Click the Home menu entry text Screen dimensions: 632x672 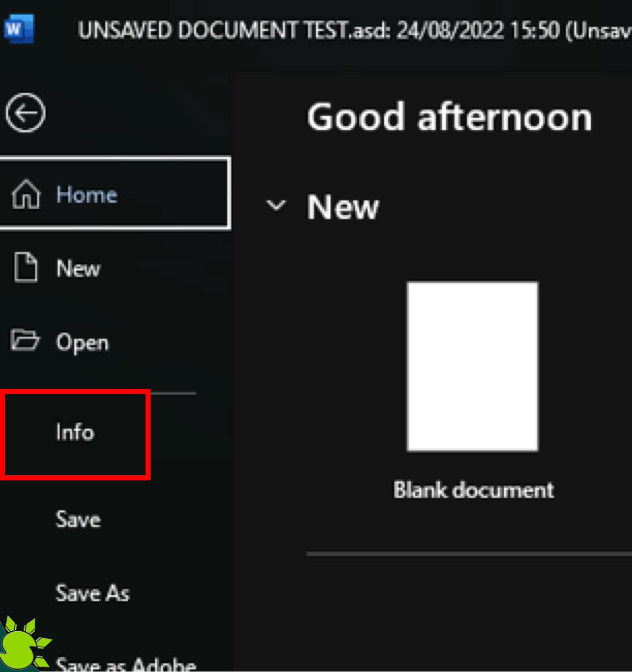coord(88,194)
